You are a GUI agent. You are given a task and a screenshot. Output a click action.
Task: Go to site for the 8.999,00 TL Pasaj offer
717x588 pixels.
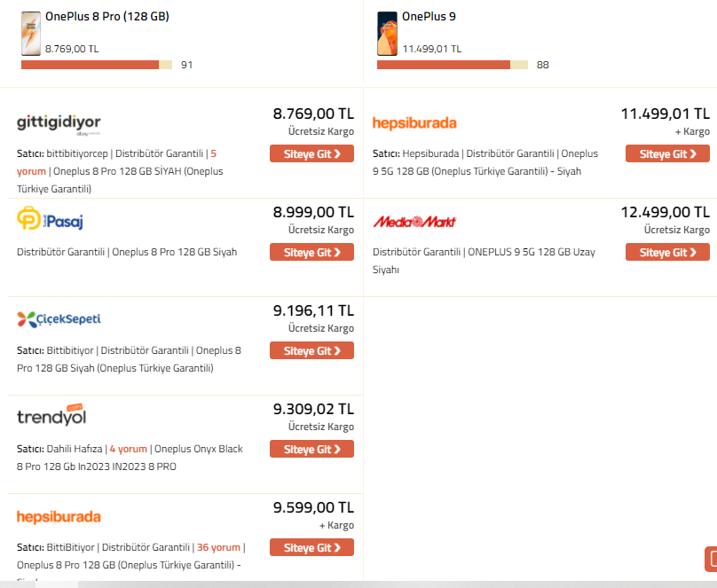[x=311, y=252]
